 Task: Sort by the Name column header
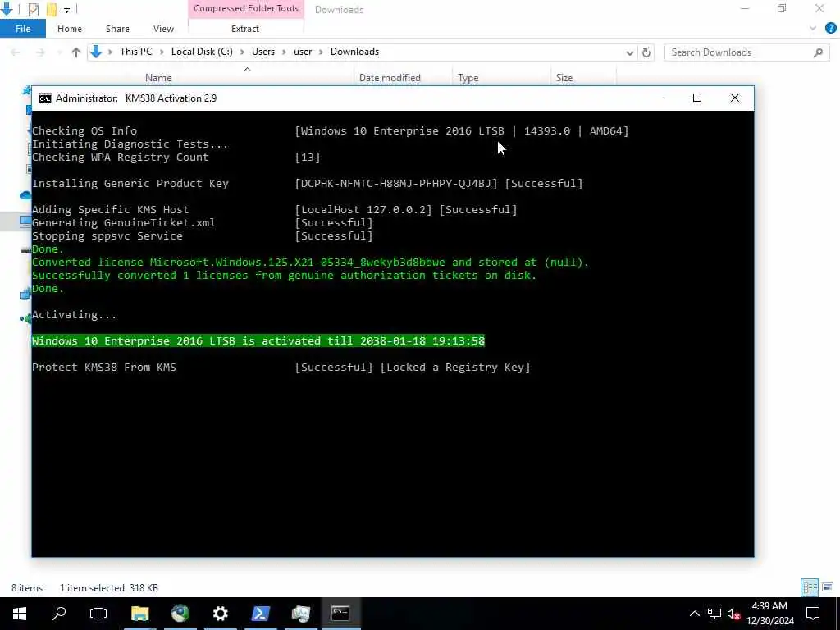[x=158, y=78]
